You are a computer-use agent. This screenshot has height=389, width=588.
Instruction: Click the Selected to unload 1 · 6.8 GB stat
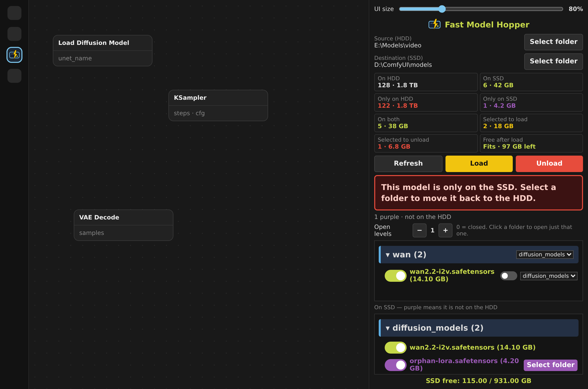(426, 143)
